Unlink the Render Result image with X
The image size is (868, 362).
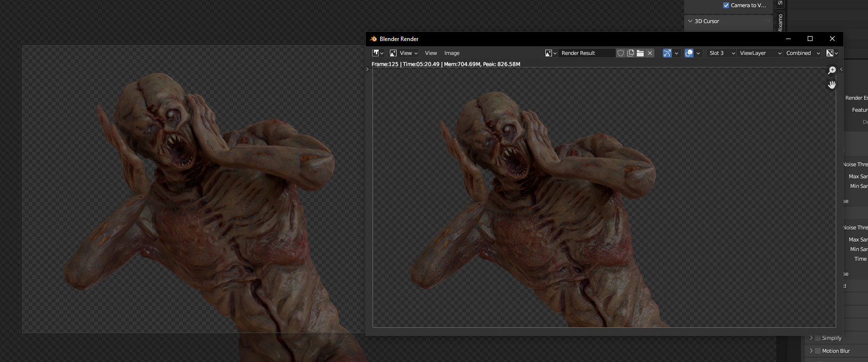point(650,53)
